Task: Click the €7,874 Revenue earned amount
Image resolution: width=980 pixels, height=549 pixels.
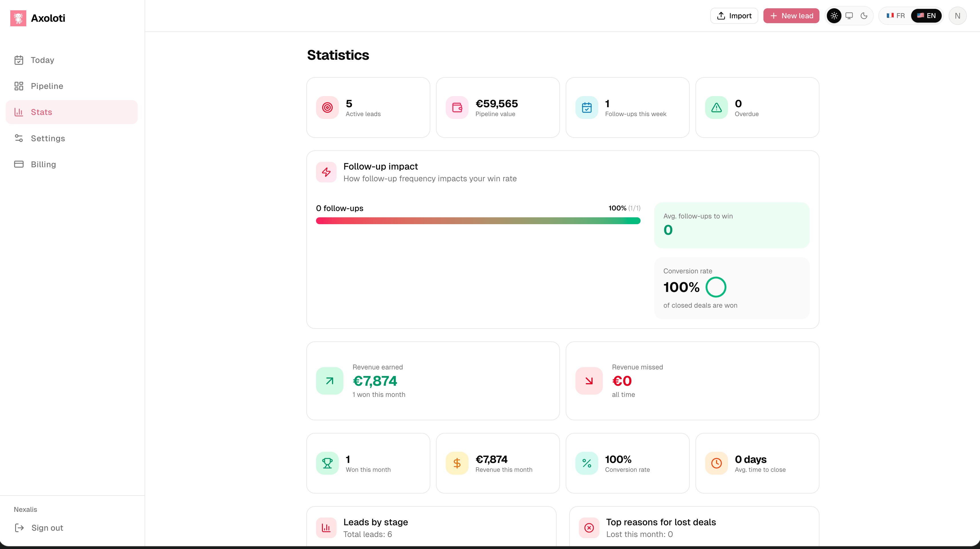Action: pos(375,381)
